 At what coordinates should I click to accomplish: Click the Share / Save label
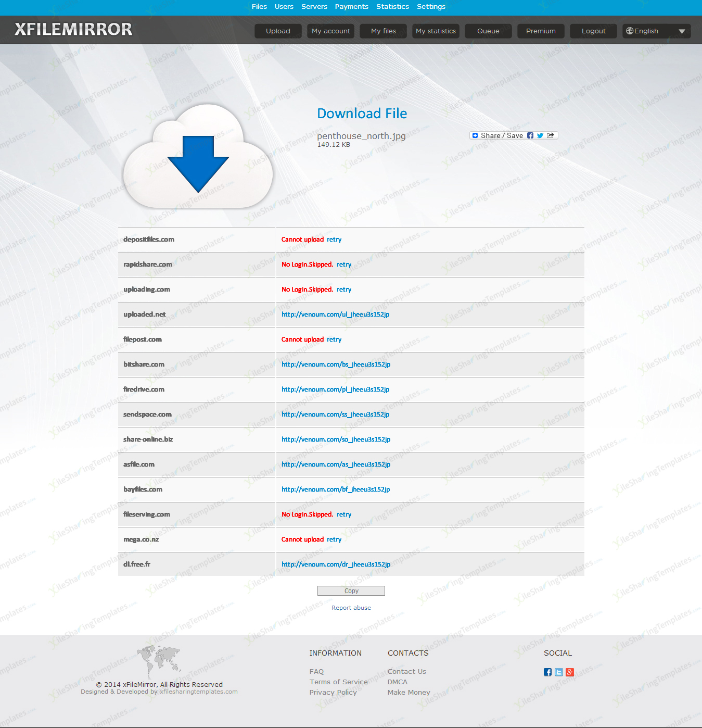[502, 135]
